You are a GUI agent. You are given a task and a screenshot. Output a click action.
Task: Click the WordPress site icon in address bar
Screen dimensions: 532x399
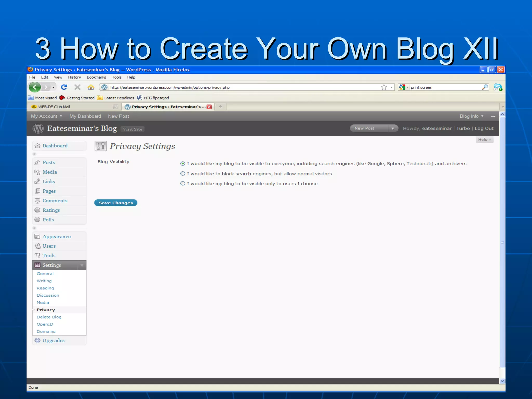pos(104,87)
